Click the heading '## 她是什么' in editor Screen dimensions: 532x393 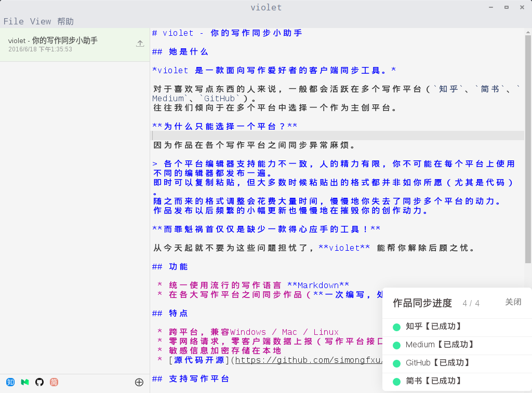point(180,51)
